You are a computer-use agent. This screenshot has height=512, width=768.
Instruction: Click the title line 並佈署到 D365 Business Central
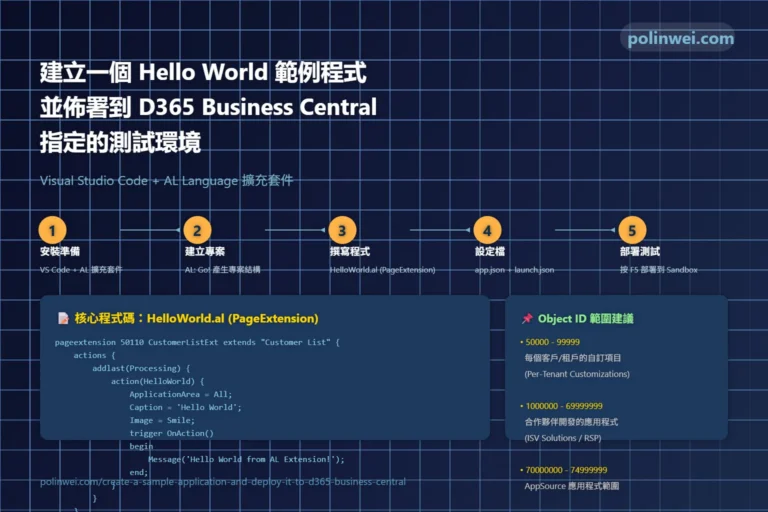pyautogui.click(x=209, y=107)
